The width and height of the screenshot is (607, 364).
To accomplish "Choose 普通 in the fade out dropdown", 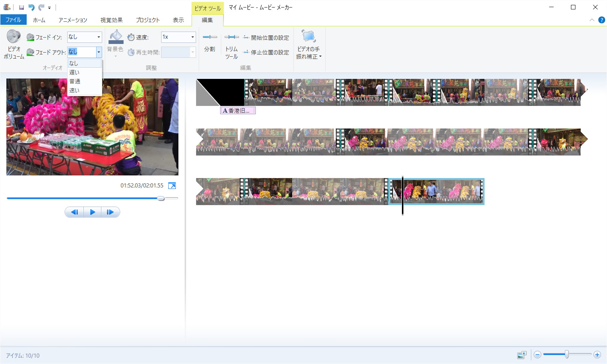I will point(75,82).
